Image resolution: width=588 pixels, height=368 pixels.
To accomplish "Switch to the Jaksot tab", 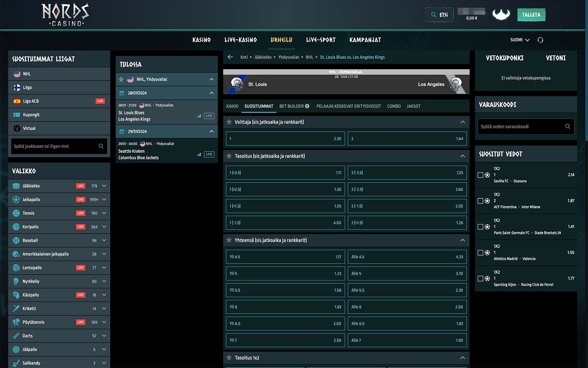I will (413, 106).
